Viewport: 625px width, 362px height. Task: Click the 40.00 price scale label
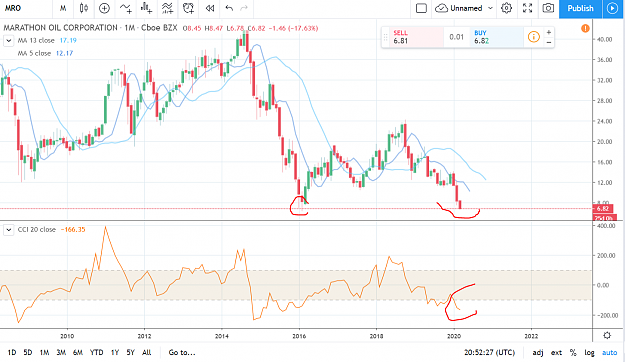[x=605, y=39]
